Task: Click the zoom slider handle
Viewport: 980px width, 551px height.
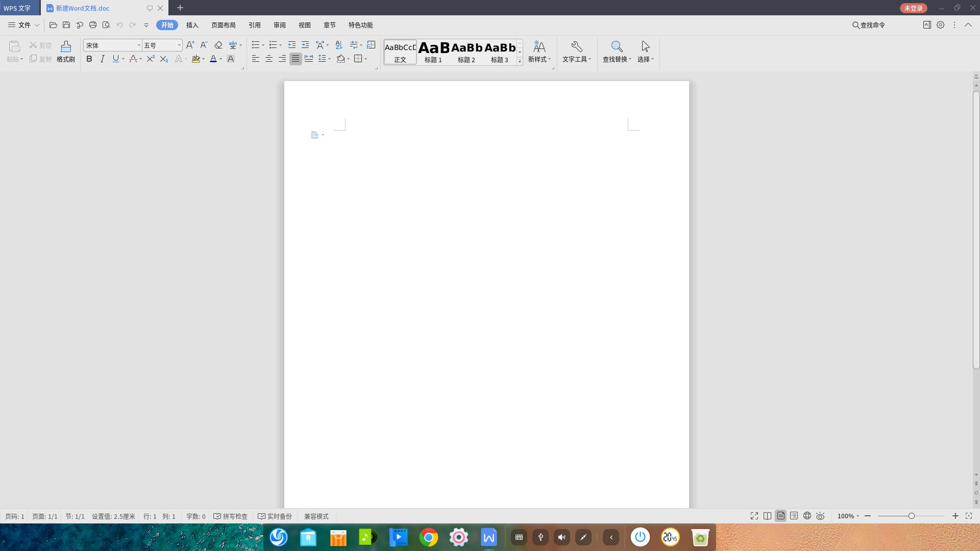Action: click(912, 516)
